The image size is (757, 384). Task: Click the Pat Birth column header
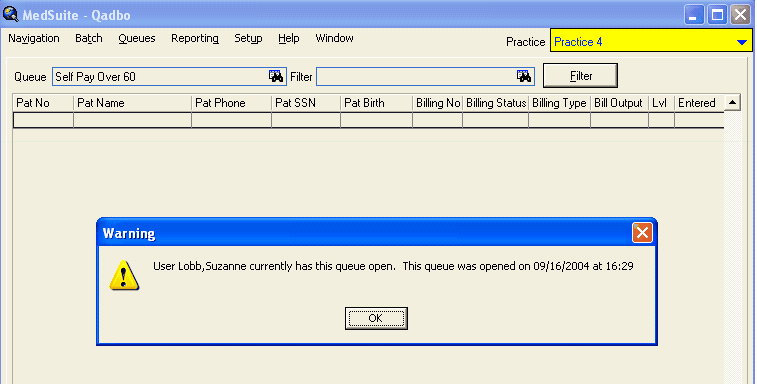tap(377, 103)
